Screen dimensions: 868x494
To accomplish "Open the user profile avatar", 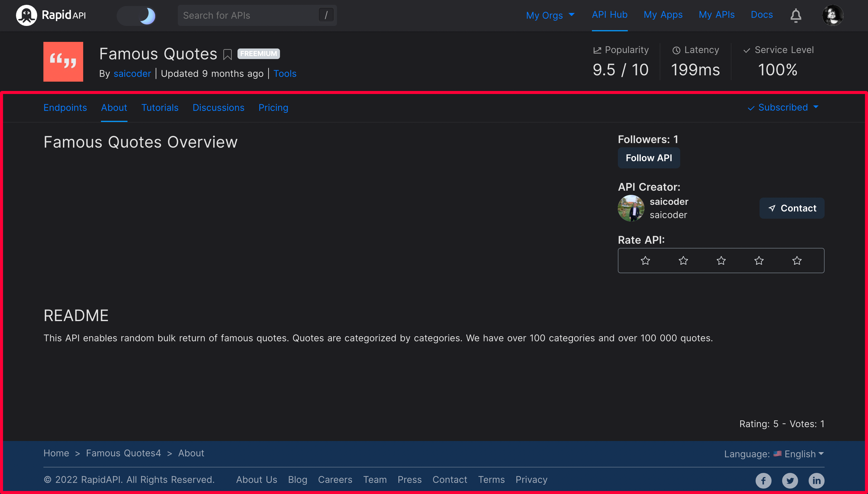I will tap(832, 16).
